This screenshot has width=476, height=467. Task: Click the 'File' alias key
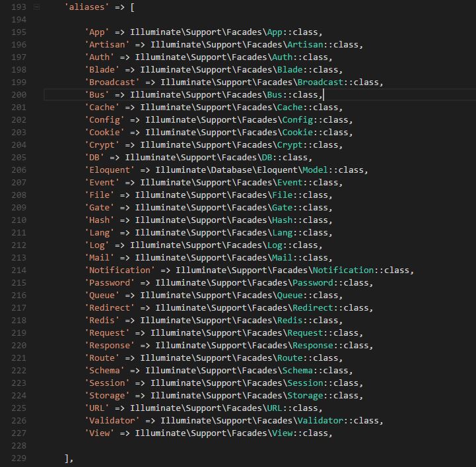pyautogui.click(x=100, y=195)
